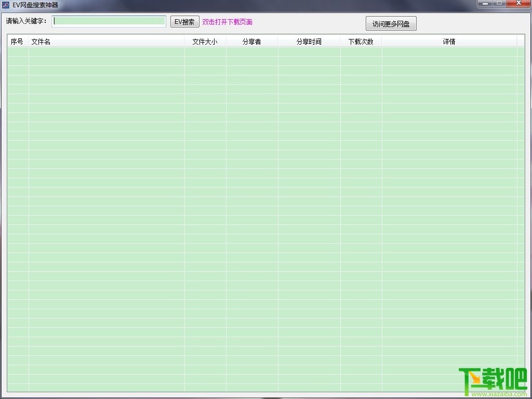Sort by the 分享时间 column
The image size is (532, 399).
pyautogui.click(x=309, y=41)
